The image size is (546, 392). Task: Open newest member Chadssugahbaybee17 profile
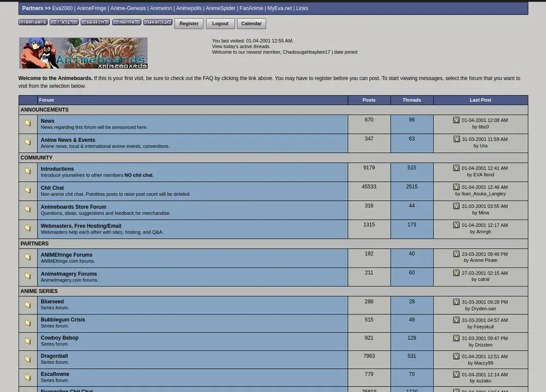click(x=306, y=52)
